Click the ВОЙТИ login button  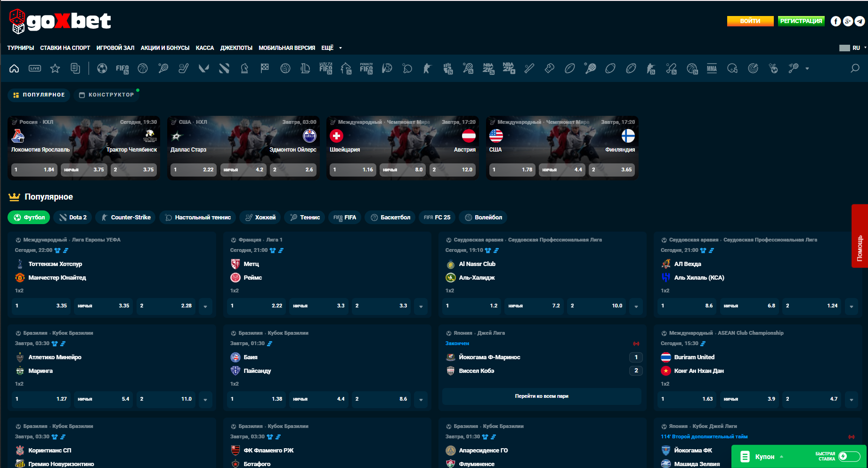750,21
